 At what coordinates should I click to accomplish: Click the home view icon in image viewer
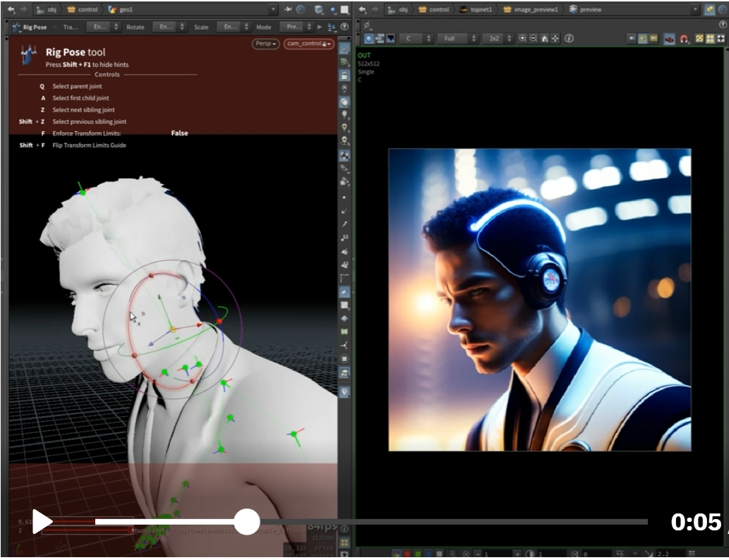tap(544, 39)
